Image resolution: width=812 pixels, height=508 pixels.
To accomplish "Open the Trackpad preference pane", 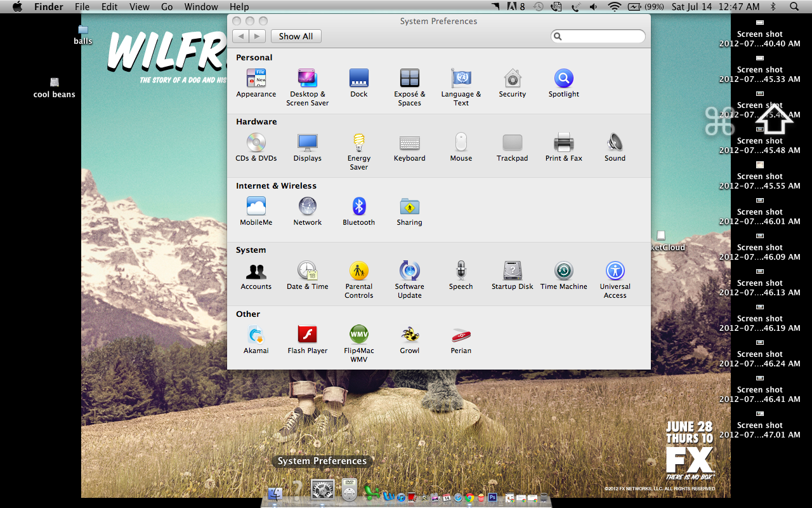I will click(x=513, y=147).
